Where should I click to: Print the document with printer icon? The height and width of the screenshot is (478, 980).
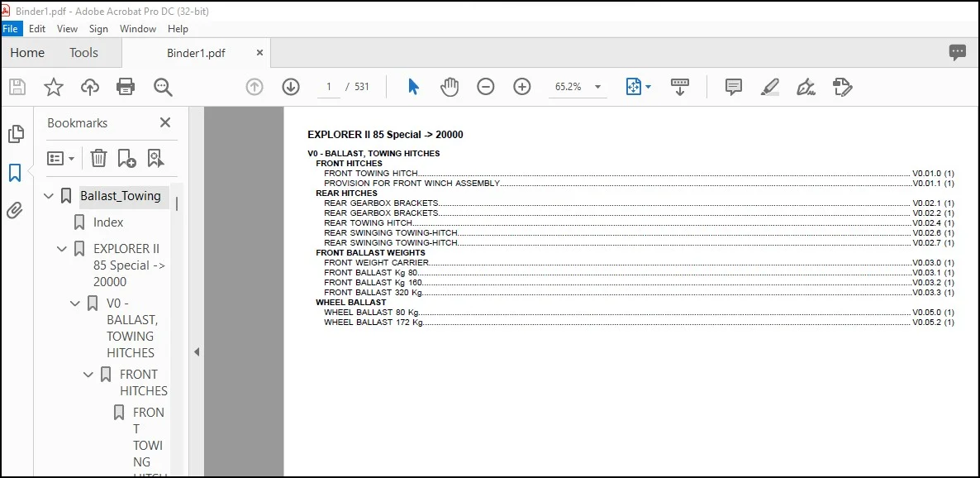(x=126, y=87)
